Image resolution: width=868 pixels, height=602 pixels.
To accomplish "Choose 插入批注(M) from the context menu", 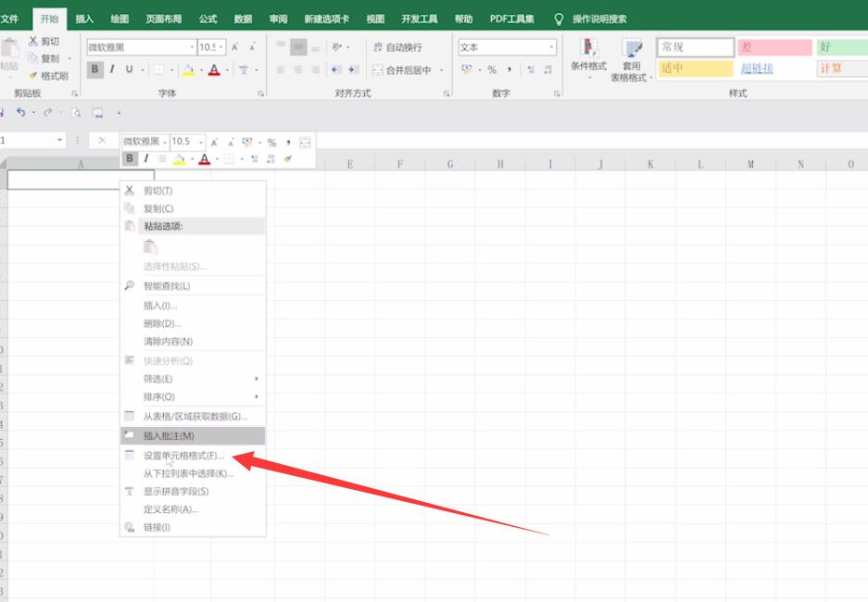I will (193, 436).
